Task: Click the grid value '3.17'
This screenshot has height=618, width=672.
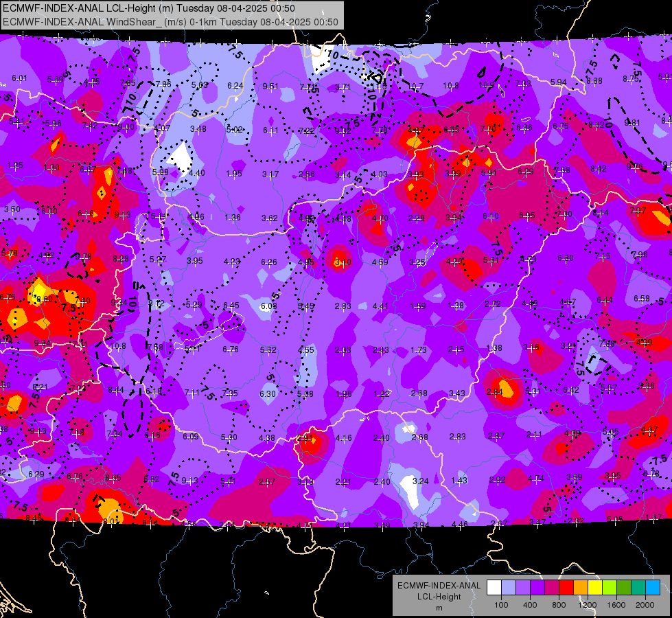Action: coord(270,174)
